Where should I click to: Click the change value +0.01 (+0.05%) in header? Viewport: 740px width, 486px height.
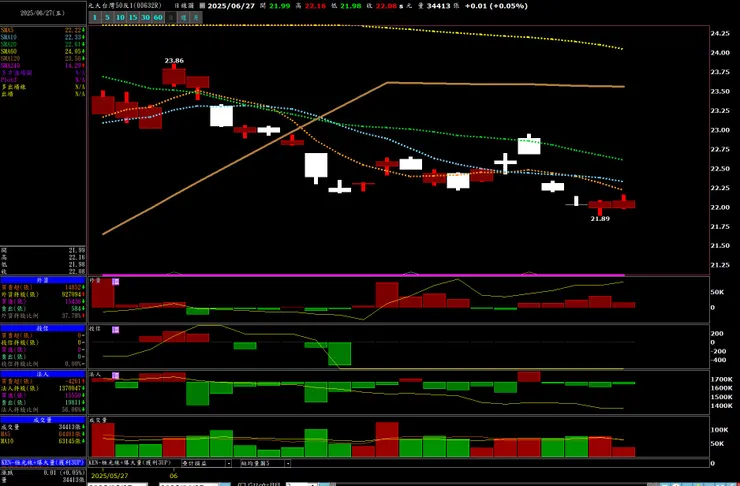point(496,6)
